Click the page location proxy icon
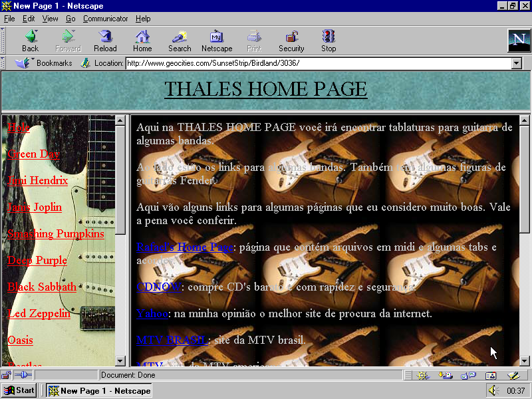 (85, 63)
